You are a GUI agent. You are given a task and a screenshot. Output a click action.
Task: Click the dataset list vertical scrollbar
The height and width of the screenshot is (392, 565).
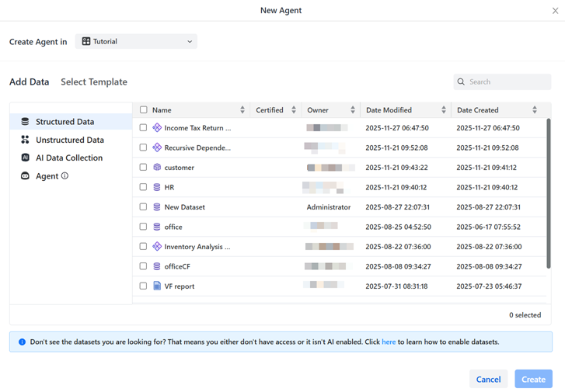pos(549,194)
